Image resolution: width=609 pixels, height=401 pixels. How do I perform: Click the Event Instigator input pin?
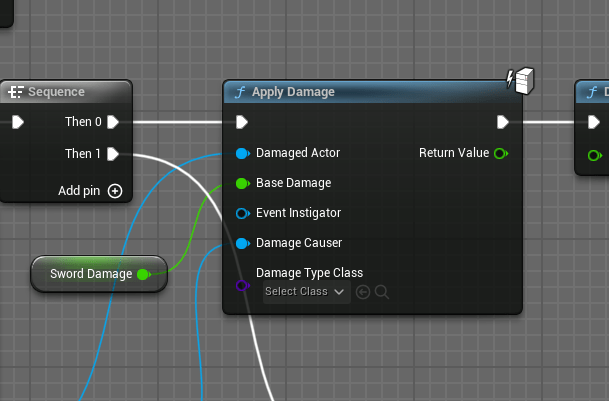coord(242,213)
